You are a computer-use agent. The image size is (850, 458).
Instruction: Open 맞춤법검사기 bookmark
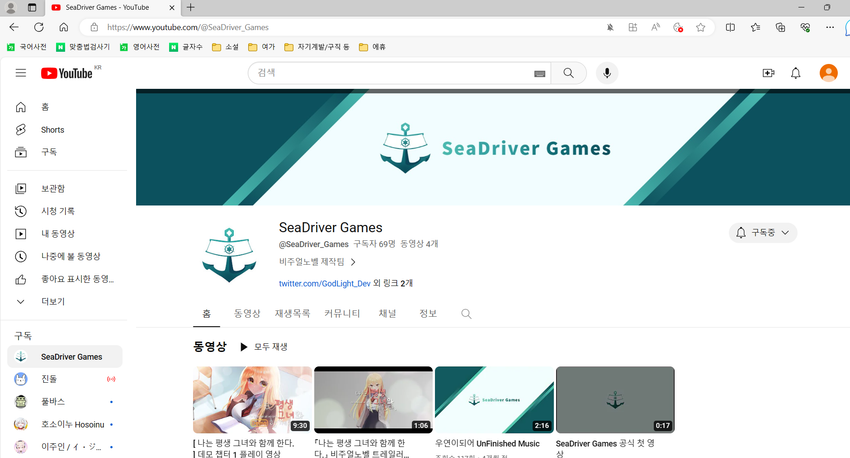pos(83,47)
